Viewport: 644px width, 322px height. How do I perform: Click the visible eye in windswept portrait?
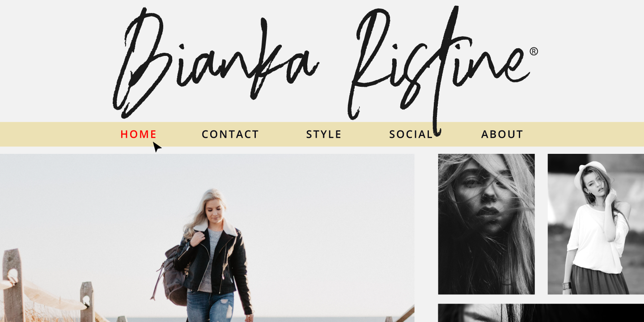(x=470, y=181)
